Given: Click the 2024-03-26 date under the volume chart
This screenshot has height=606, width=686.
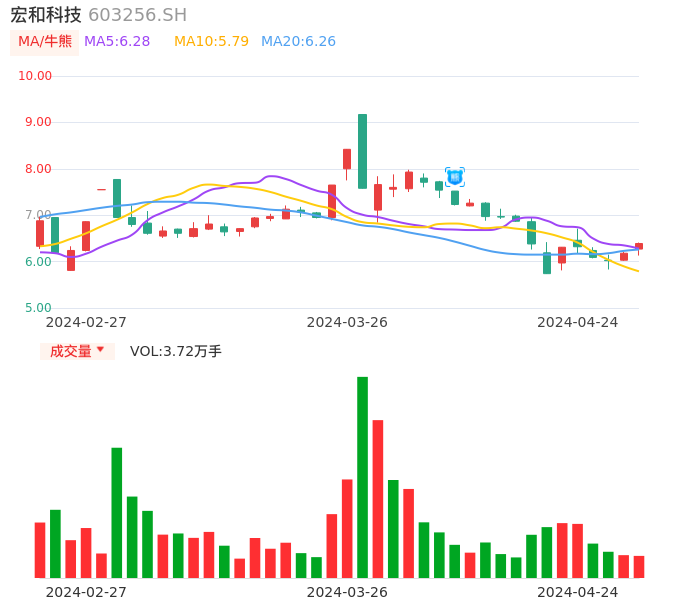Looking at the screenshot, I should tap(347, 592).
